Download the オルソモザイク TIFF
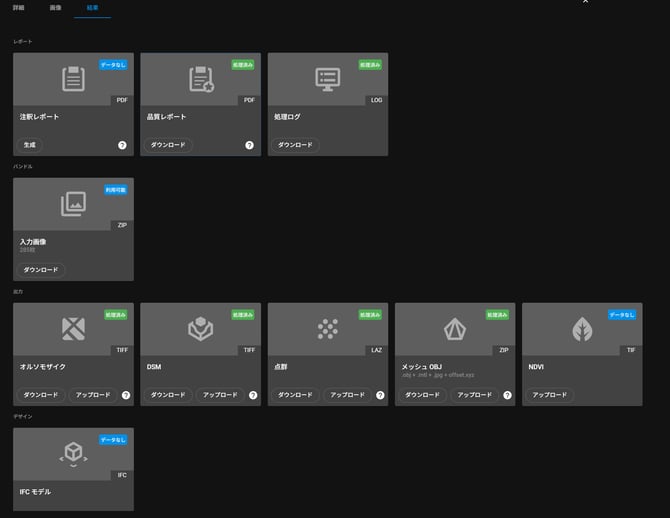Screen dimensions: 670x518 point(41,395)
